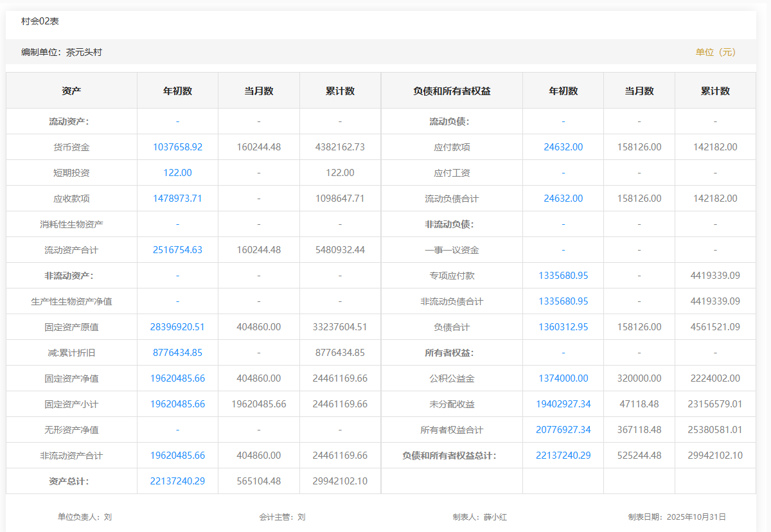Click the 应付款项 年初数 link 24632.00
The width and height of the screenshot is (771, 532).
coord(563,147)
